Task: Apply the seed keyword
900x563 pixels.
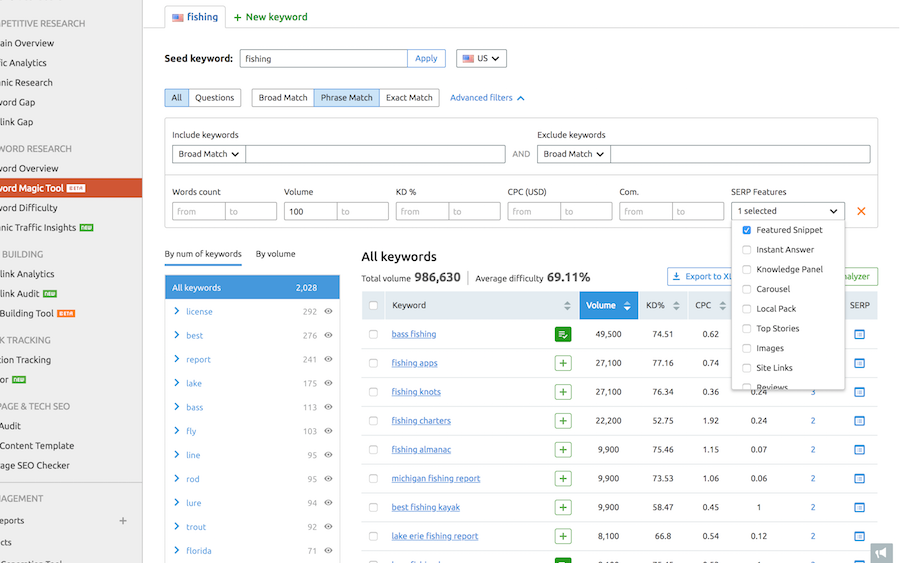Action: pyautogui.click(x=426, y=59)
